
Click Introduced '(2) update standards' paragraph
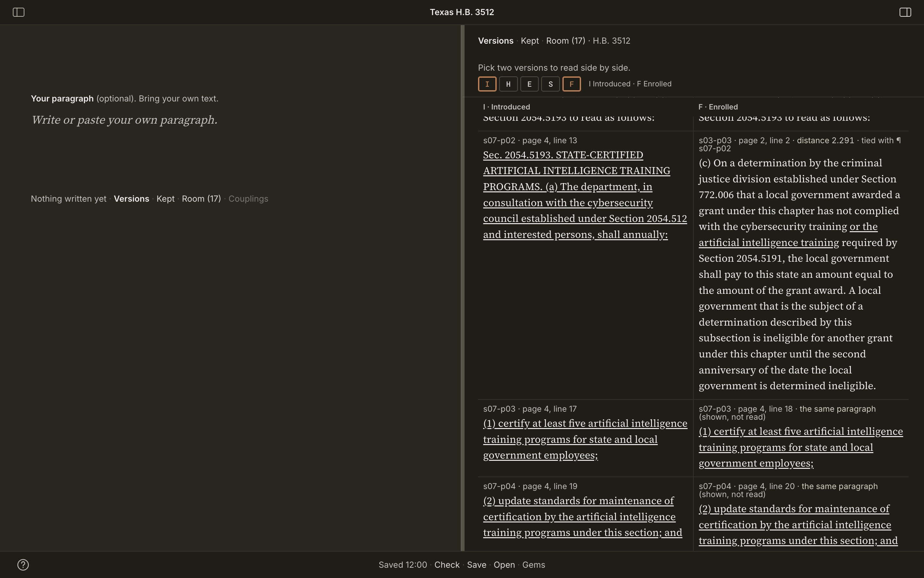tap(583, 516)
